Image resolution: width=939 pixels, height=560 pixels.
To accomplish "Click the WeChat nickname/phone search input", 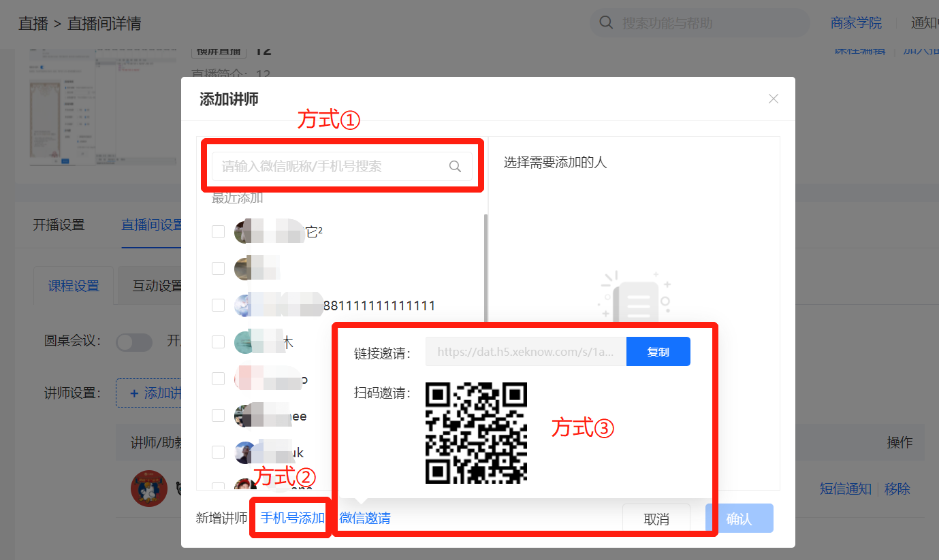I will coord(342,166).
